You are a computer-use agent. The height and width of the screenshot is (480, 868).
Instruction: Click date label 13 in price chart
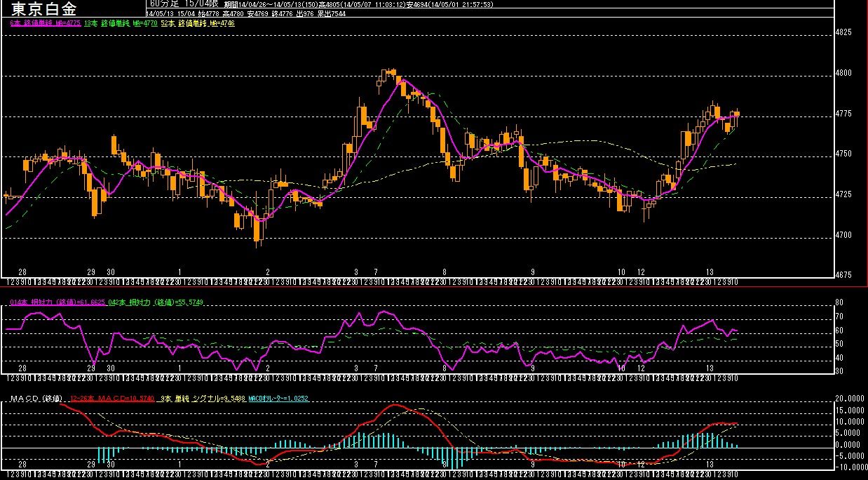pyautogui.click(x=710, y=272)
